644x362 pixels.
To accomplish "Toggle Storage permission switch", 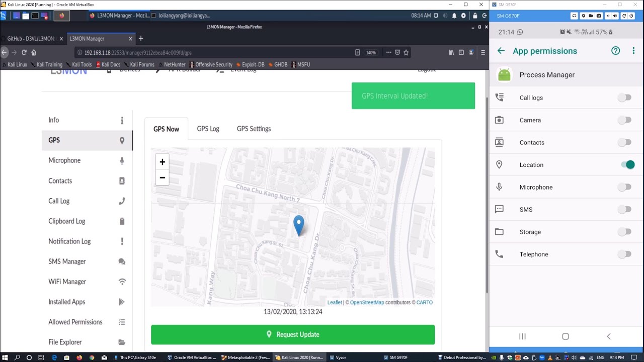I will tap(625, 232).
